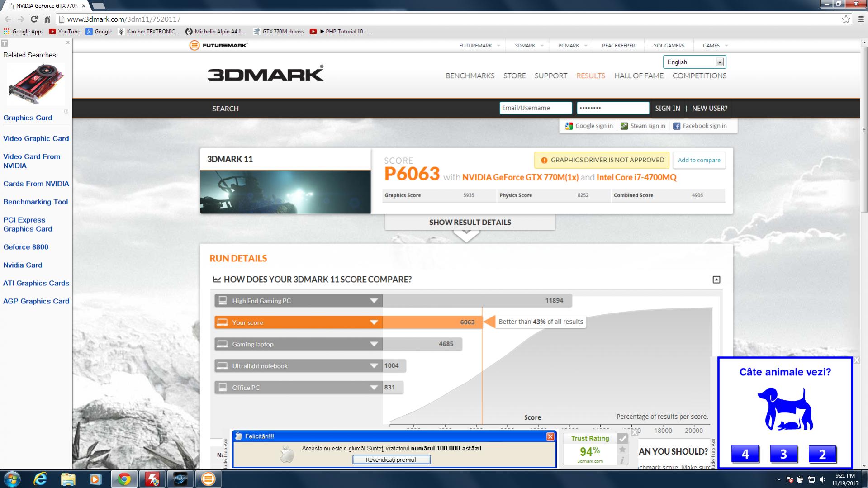Click the browser forward arrow
The width and height of the screenshot is (868, 488).
pos(21,19)
